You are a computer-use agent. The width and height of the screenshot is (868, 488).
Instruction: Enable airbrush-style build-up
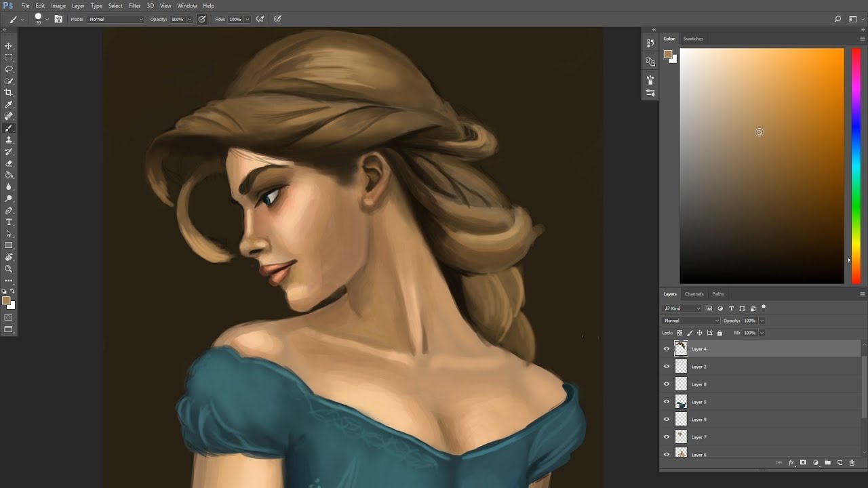(260, 19)
